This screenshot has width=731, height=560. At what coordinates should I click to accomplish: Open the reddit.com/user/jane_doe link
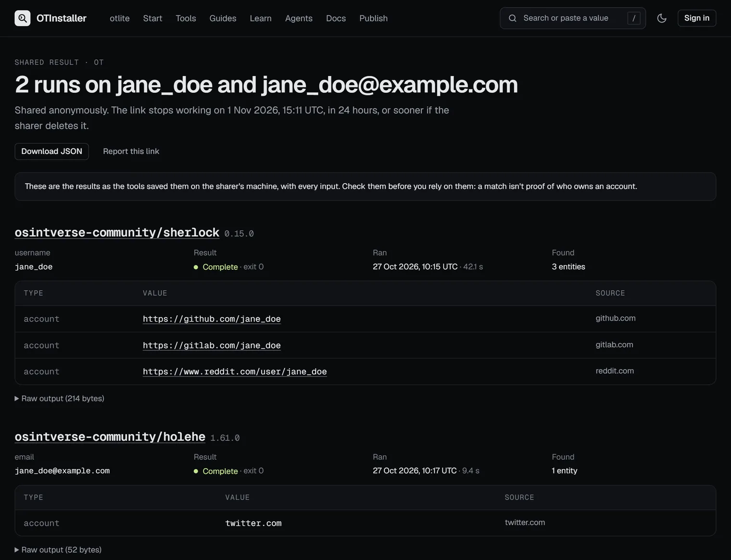235,372
